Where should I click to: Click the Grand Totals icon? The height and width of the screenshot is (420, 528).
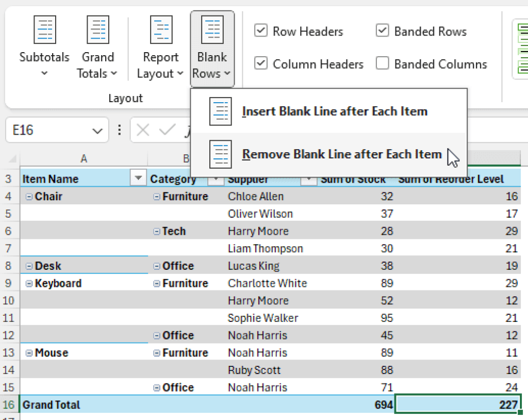97,30
